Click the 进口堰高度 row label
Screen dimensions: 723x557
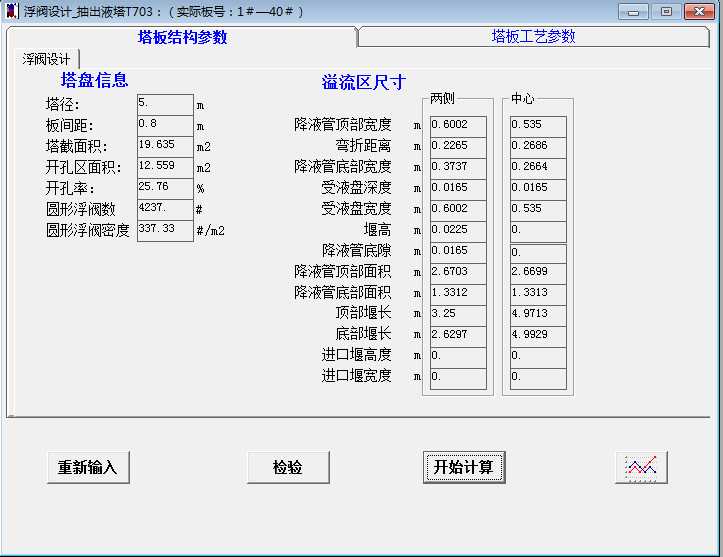click(x=356, y=355)
